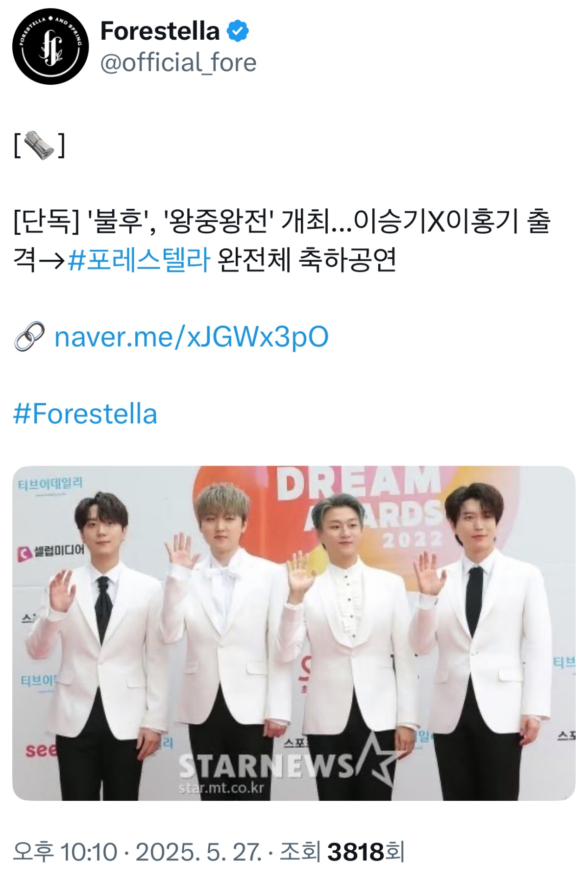Click the blue verified badge
The image size is (588, 887).
click(238, 31)
